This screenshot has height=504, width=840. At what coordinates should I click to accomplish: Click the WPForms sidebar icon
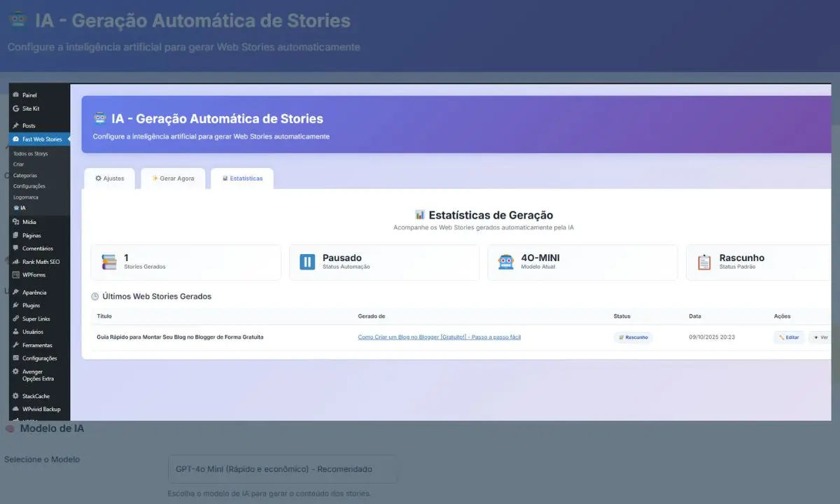pyautogui.click(x=16, y=275)
